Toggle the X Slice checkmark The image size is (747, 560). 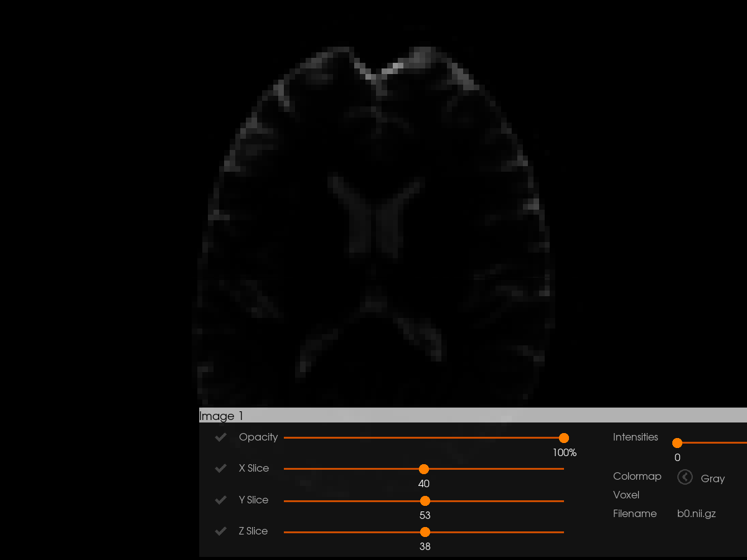[x=220, y=469]
